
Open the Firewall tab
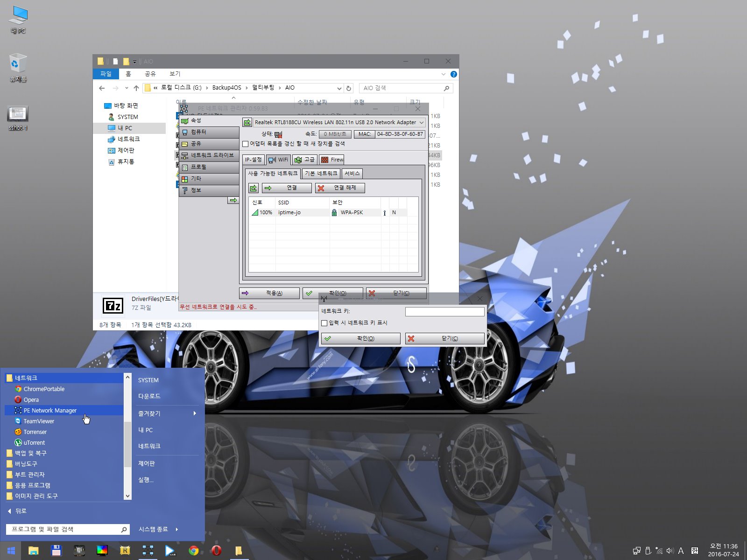331,160
